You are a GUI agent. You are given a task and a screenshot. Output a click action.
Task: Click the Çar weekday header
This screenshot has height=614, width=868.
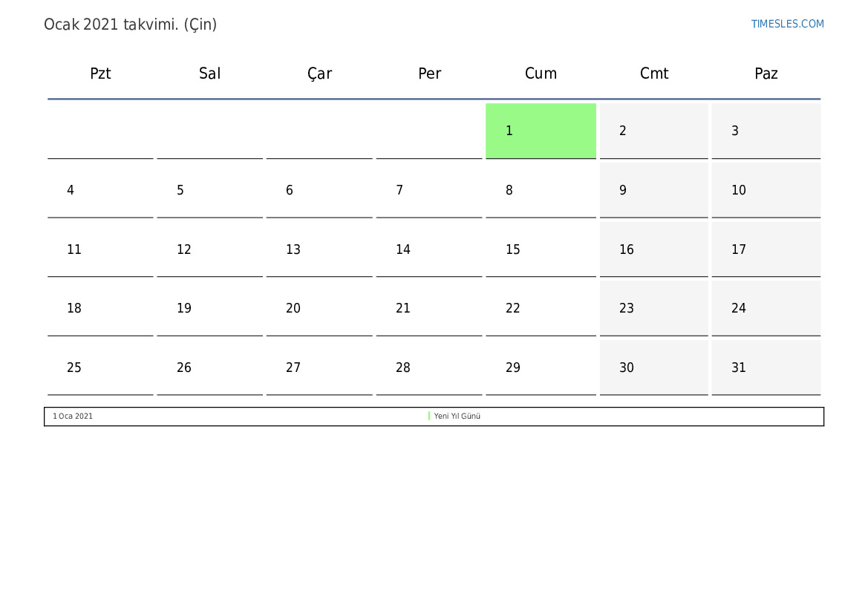coord(319,74)
